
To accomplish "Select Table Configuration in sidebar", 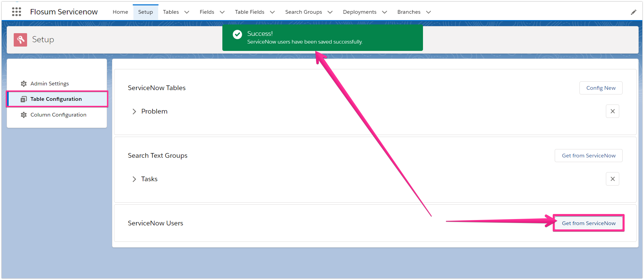I will click(57, 99).
